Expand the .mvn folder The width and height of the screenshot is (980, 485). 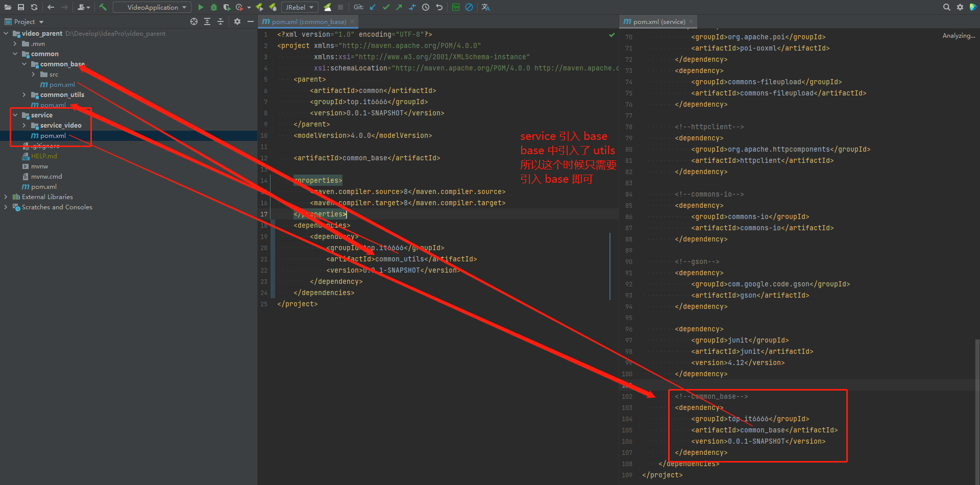(15, 44)
